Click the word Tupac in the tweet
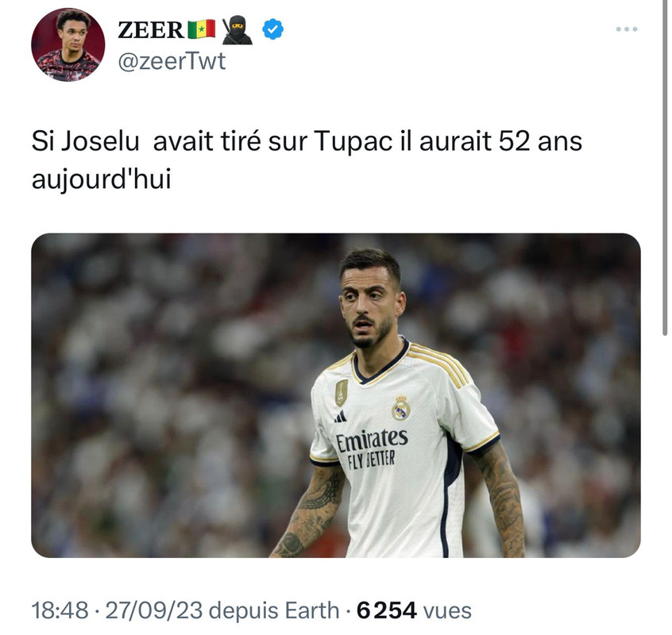This screenshot has height=635, width=672. [x=353, y=142]
